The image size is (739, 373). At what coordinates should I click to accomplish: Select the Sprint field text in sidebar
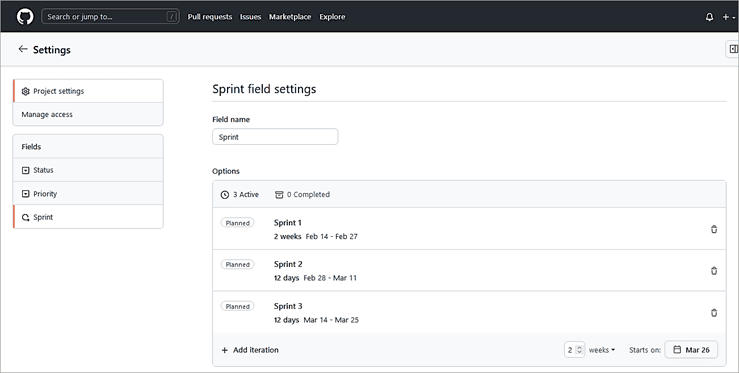43,217
